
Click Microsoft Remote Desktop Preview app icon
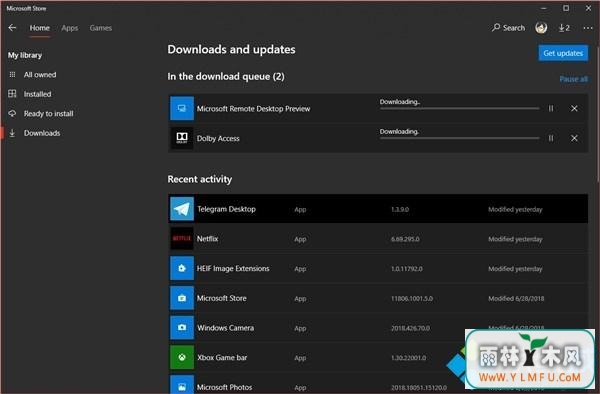point(182,108)
